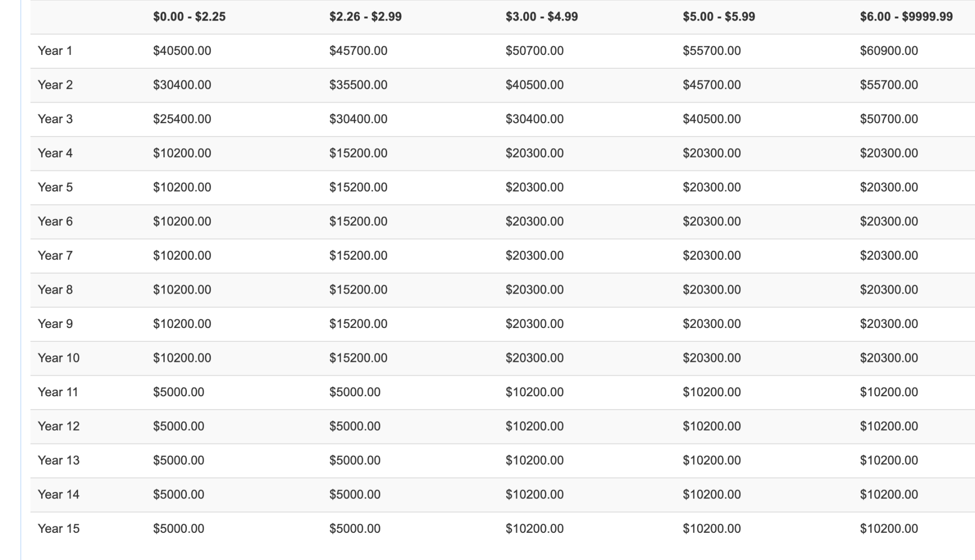The width and height of the screenshot is (975, 560).
Task: Click the $45700.00 cell in Year 2
Action: (x=712, y=85)
